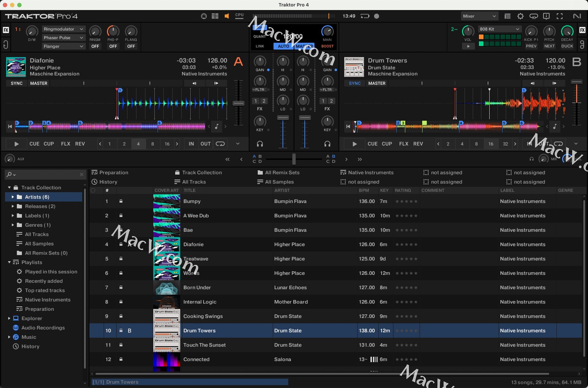
Task: Expand the Artists (6) folder
Action: (13, 197)
